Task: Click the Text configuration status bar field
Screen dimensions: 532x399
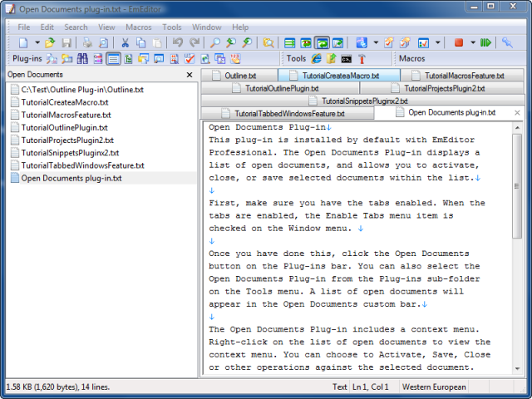Action: (340, 387)
